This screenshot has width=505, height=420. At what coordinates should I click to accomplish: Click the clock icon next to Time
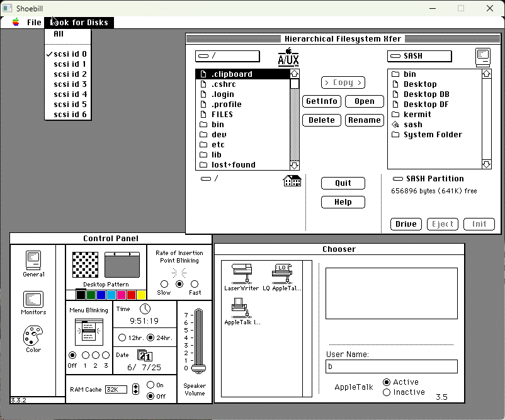click(x=145, y=309)
